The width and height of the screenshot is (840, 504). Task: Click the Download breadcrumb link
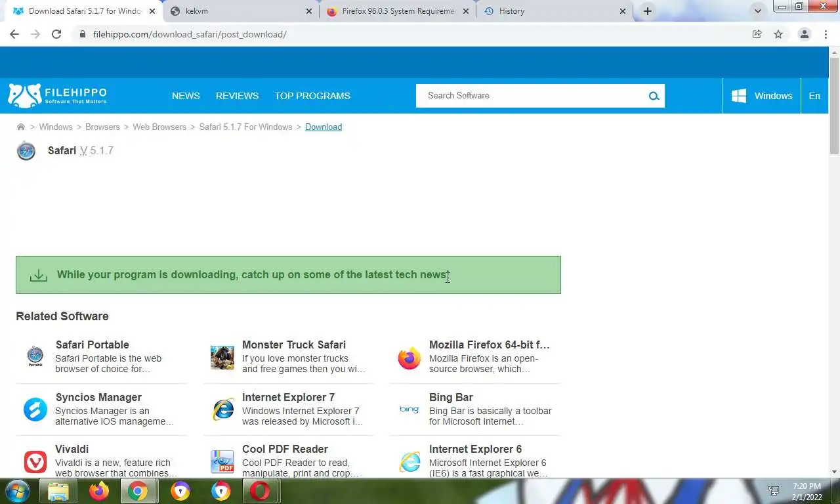324,127
